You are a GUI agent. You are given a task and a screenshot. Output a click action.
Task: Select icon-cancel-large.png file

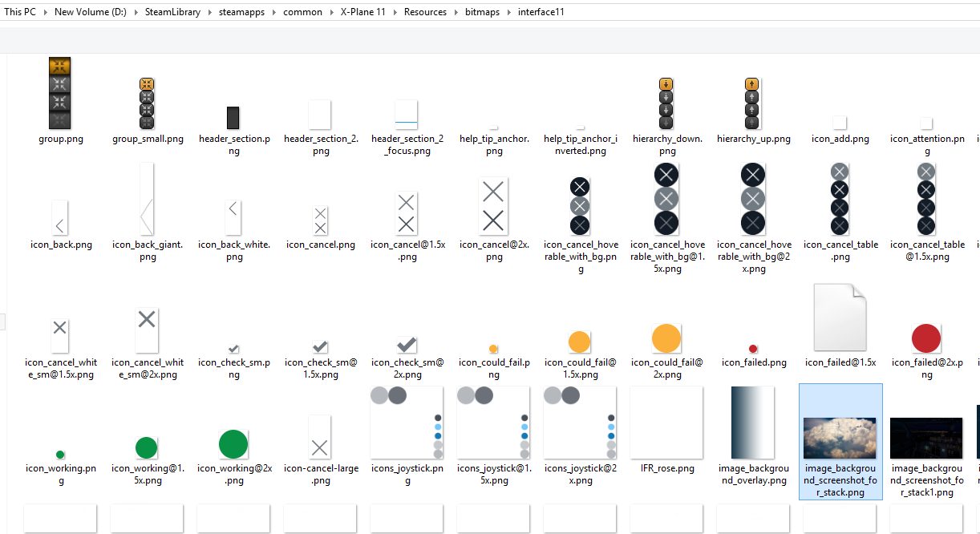pyautogui.click(x=320, y=437)
